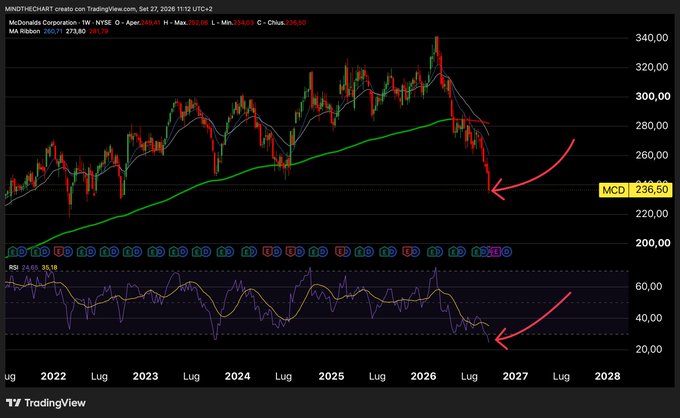This screenshot has height=418, width=680.
Task: Click the 2025 time axis label
Action: click(x=331, y=376)
